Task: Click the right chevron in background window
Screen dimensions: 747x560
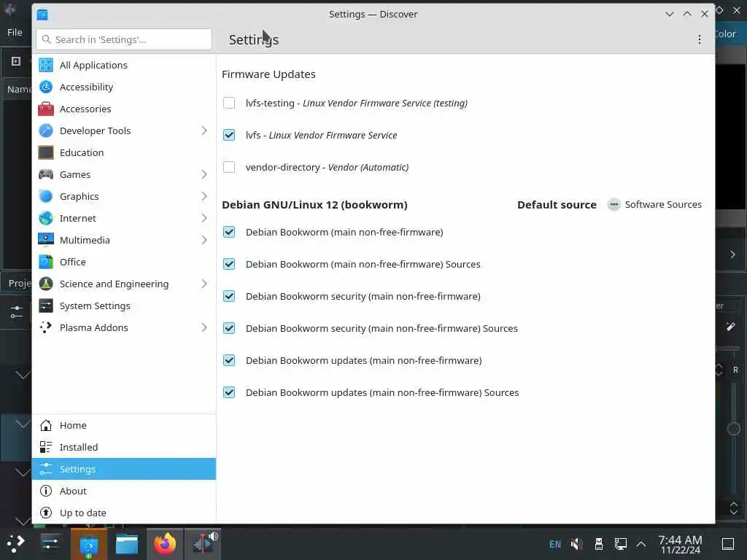Action: [732, 254]
